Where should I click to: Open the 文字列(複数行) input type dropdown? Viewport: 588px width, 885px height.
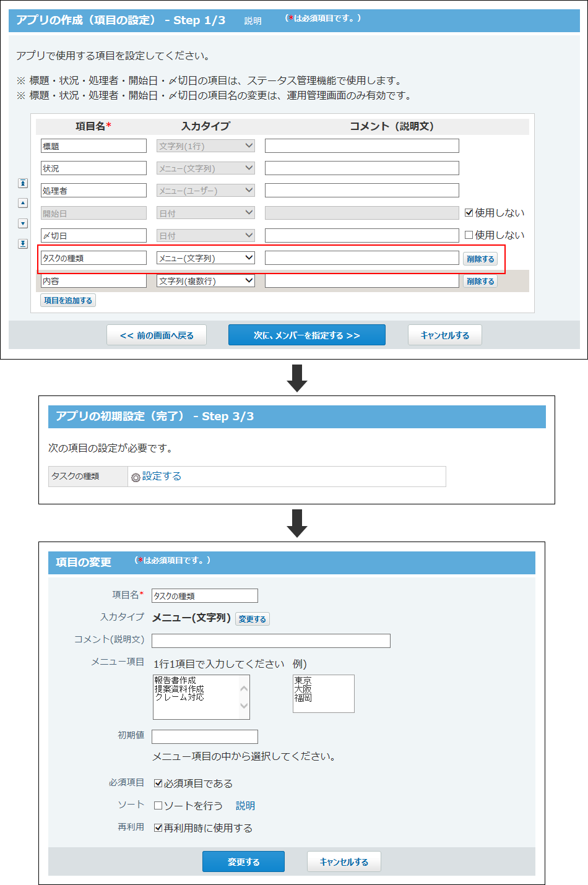tap(205, 281)
